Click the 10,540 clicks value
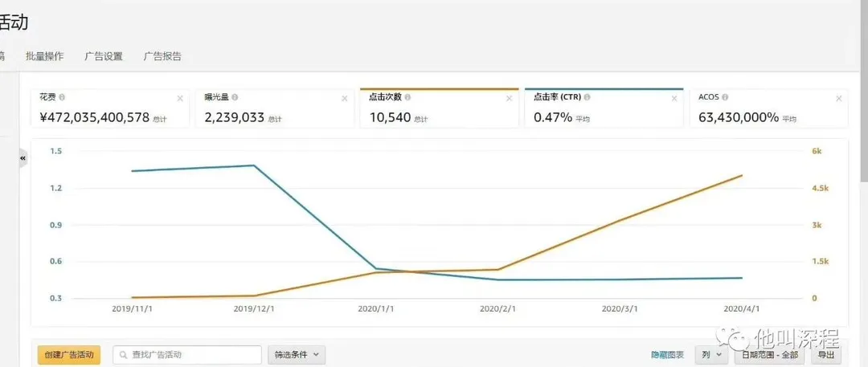Screen dimensions: 868x367 click(390, 117)
